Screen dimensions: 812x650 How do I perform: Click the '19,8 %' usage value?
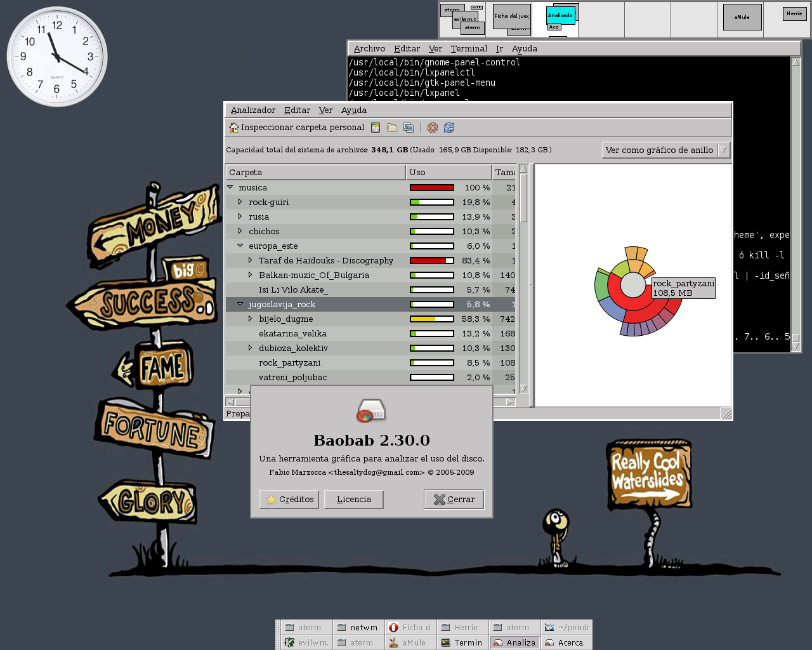point(476,202)
